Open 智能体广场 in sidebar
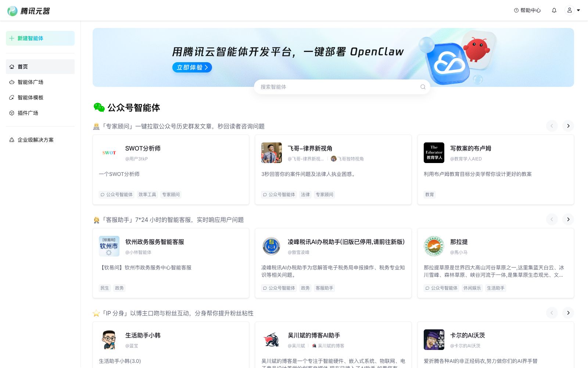This screenshot has width=588, height=368. 40,82
